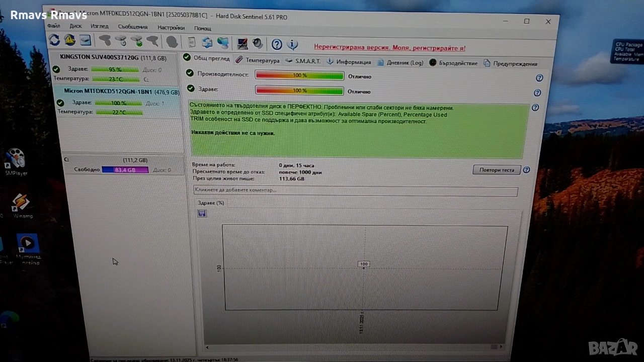
Task: Click help icon beside Производителност row
Action: coord(539,78)
